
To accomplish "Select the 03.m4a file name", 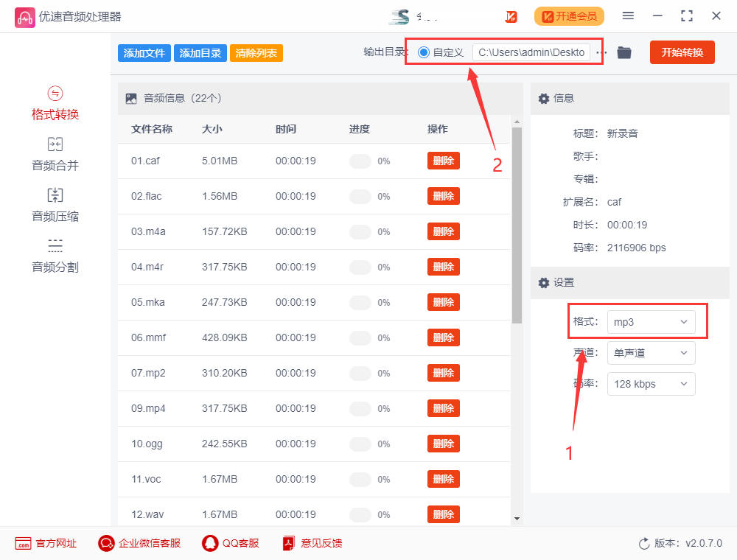I will point(148,231).
